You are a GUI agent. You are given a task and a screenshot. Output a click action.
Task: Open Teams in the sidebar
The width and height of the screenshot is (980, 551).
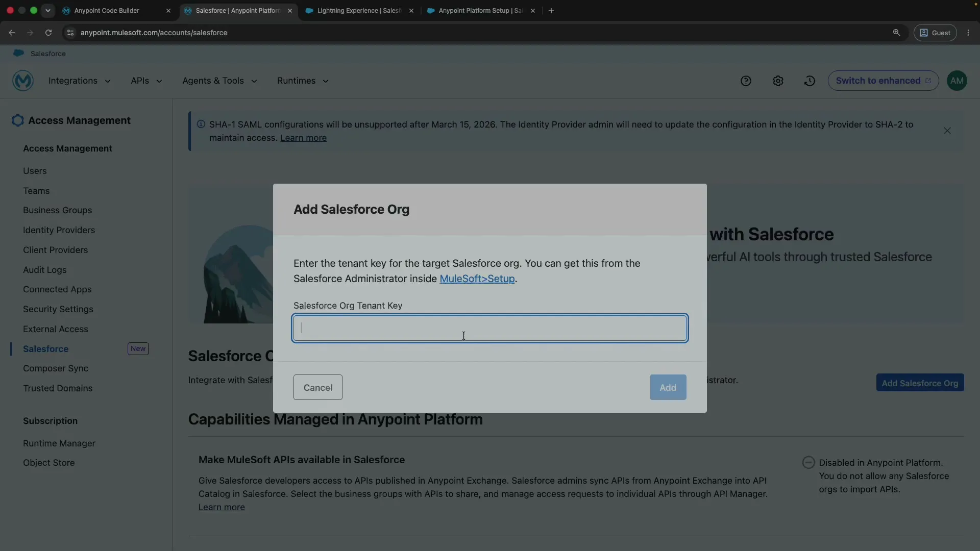point(36,191)
